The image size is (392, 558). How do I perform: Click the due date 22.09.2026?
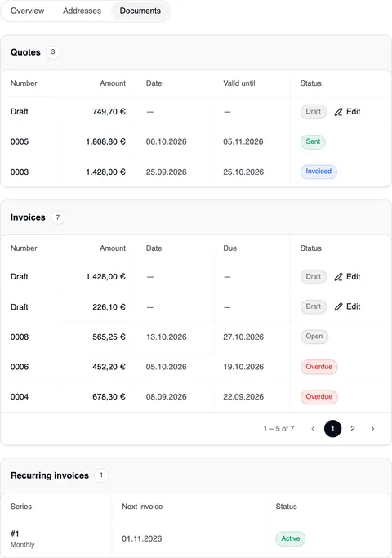[243, 397]
